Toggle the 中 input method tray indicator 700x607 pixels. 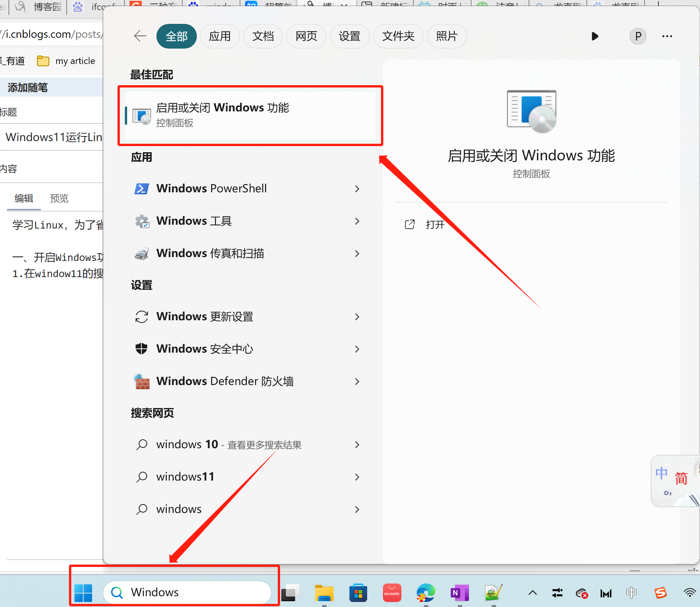point(631,593)
